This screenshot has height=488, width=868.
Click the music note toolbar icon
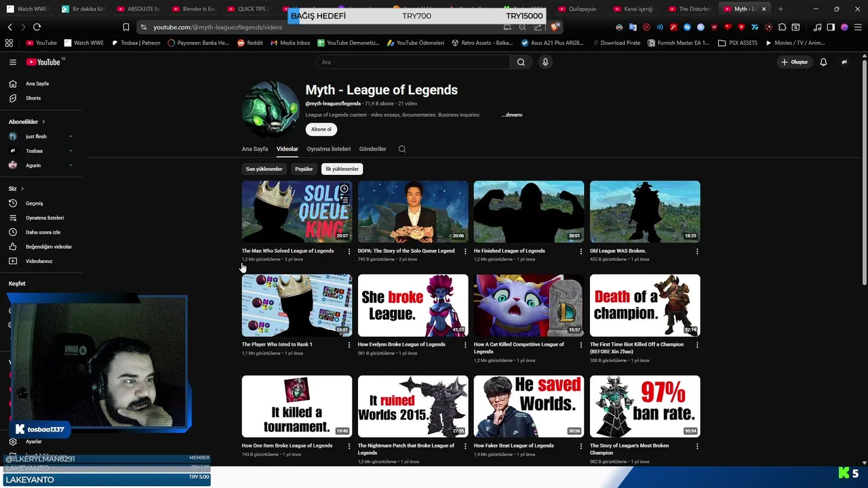[817, 27]
